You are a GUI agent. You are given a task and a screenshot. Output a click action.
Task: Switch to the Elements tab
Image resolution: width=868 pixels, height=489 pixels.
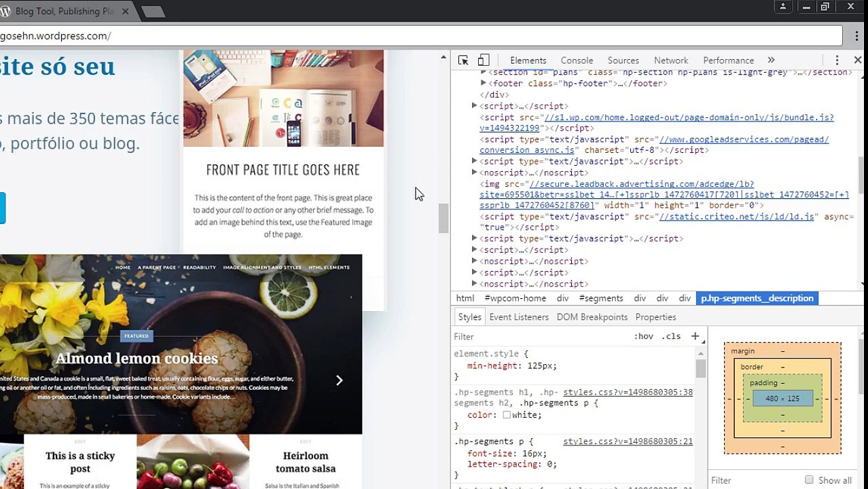coord(528,60)
